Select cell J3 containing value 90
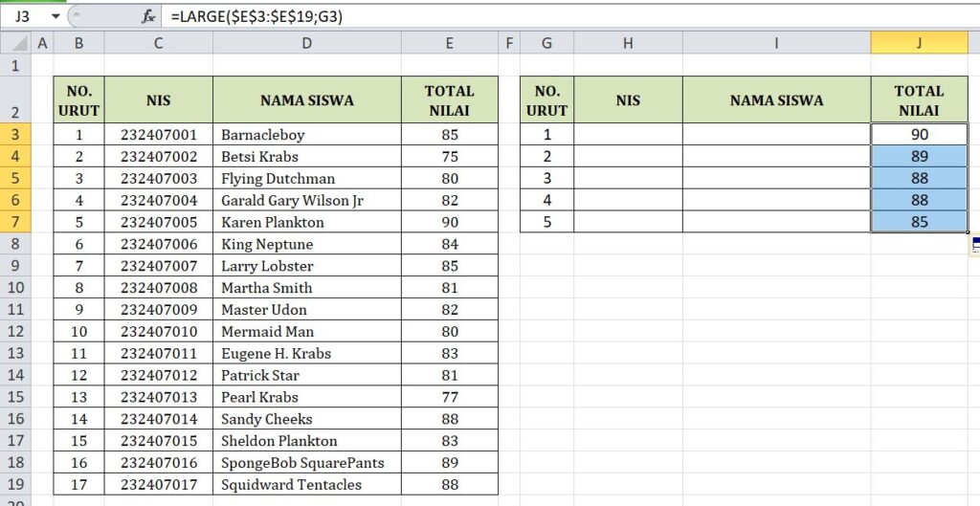 [919, 135]
